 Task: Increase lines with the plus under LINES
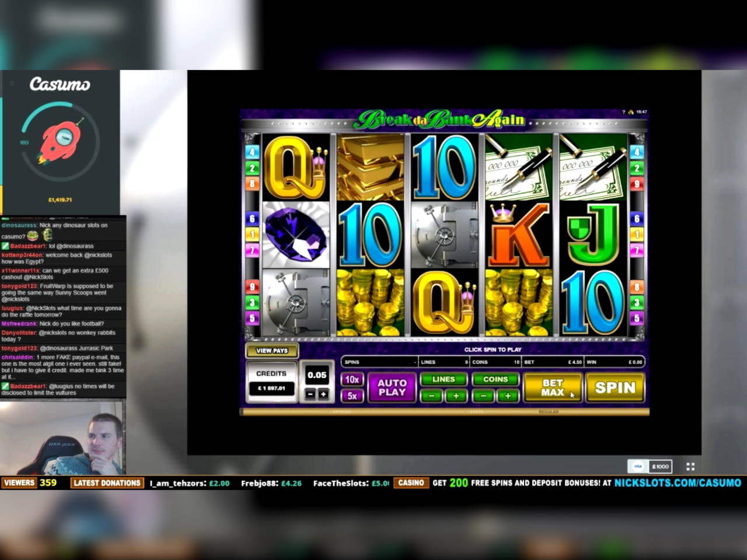[x=456, y=395]
